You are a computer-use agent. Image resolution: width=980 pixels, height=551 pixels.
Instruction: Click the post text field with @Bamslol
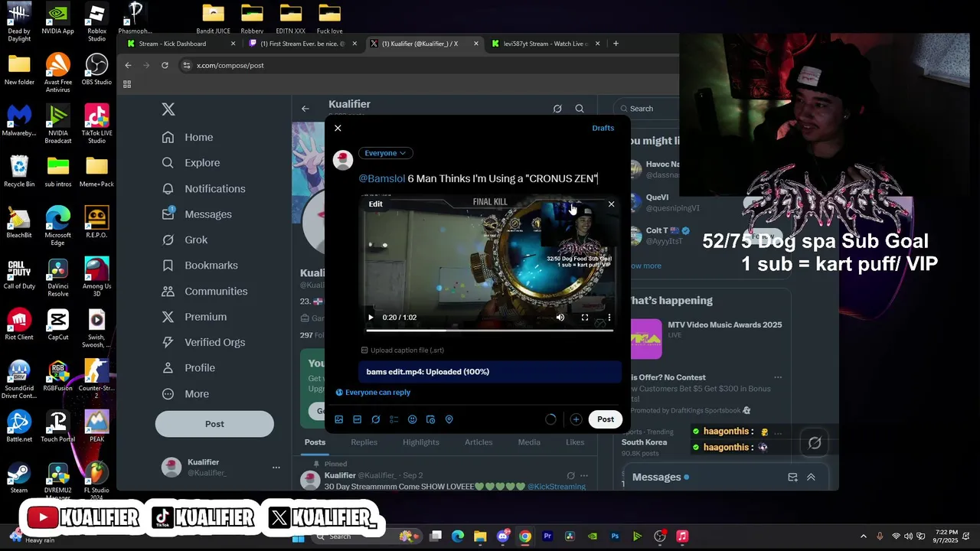[479, 178]
